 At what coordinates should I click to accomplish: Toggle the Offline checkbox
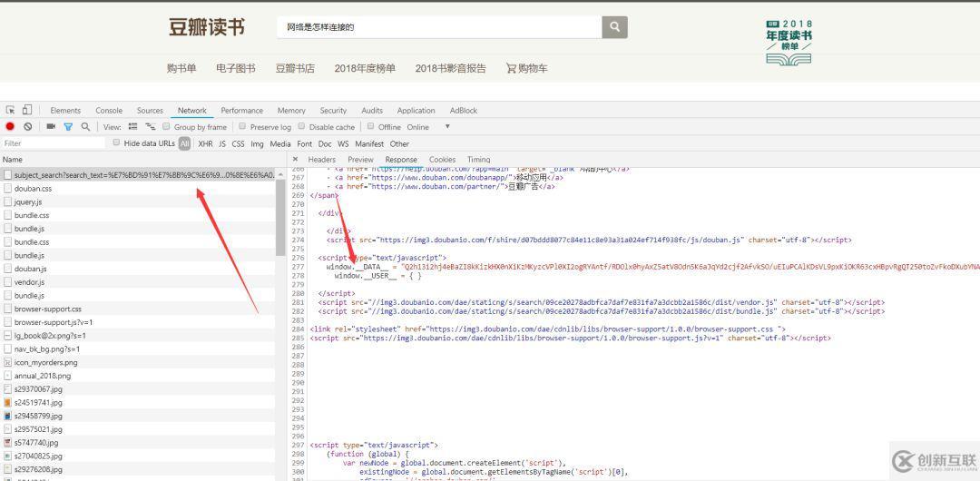[x=370, y=126]
